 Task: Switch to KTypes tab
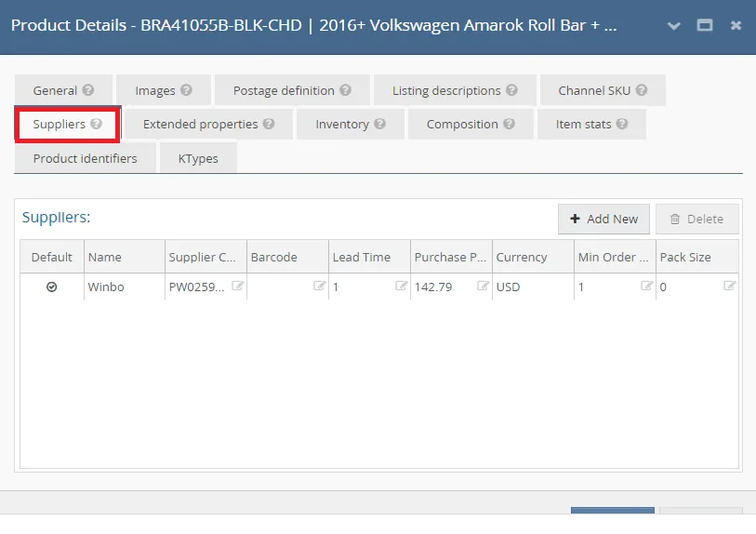tap(198, 158)
